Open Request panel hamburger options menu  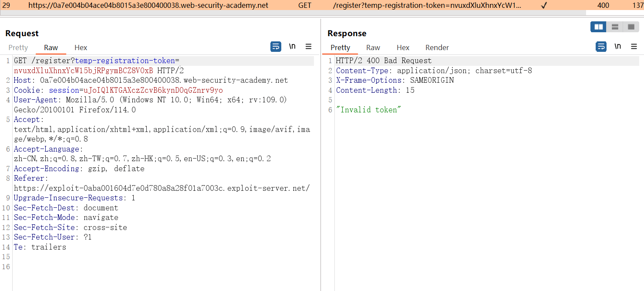coord(308,47)
